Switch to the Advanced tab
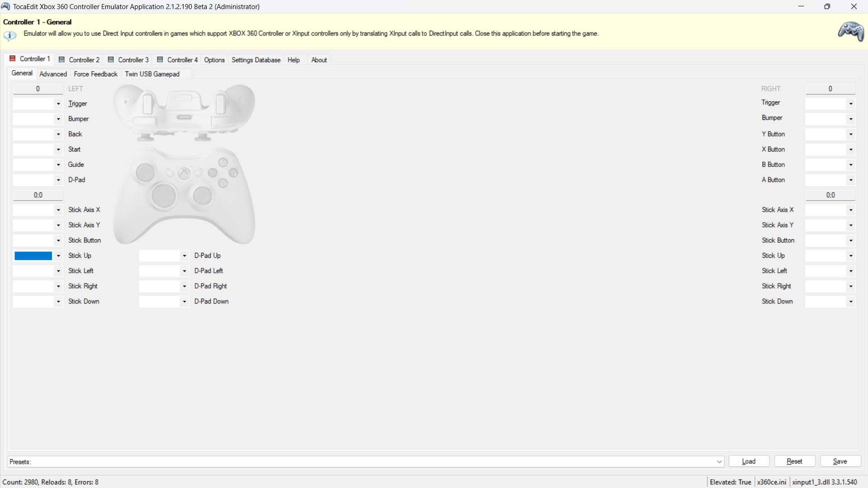Image resolution: width=868 pixels, height=488 pixels. [53, 74]
